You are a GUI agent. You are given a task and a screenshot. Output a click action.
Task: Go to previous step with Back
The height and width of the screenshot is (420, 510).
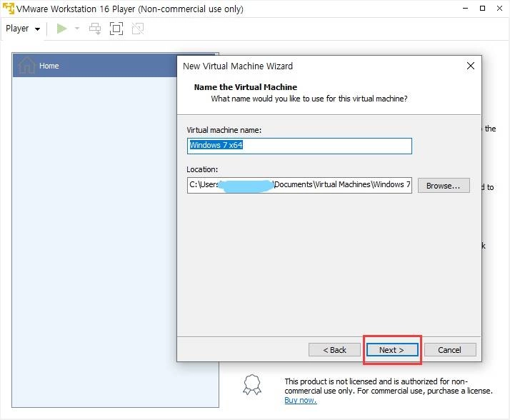pos(334,350)
